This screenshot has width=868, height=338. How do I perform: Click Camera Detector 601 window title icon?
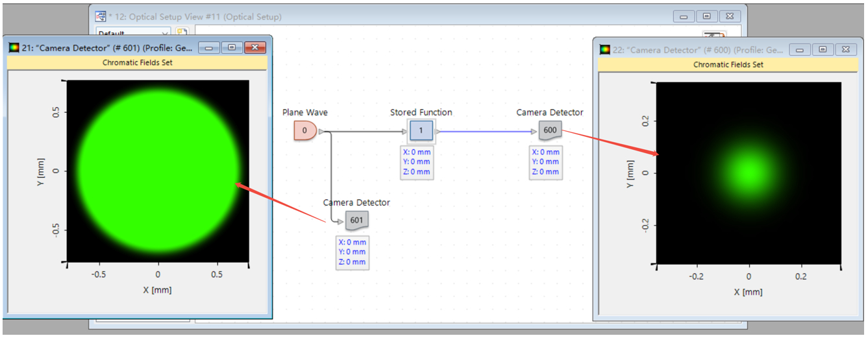pos(14,47)
